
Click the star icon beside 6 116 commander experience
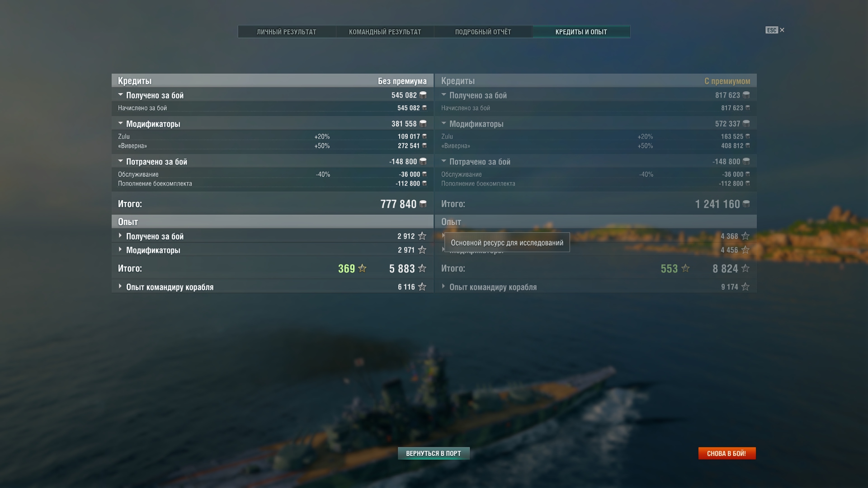point(422,287)
